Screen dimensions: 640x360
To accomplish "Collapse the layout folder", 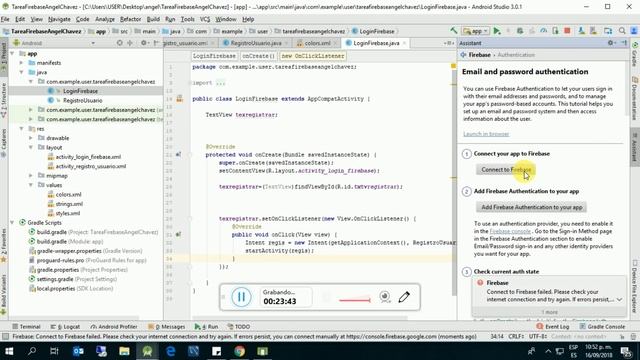I will 31,147.
